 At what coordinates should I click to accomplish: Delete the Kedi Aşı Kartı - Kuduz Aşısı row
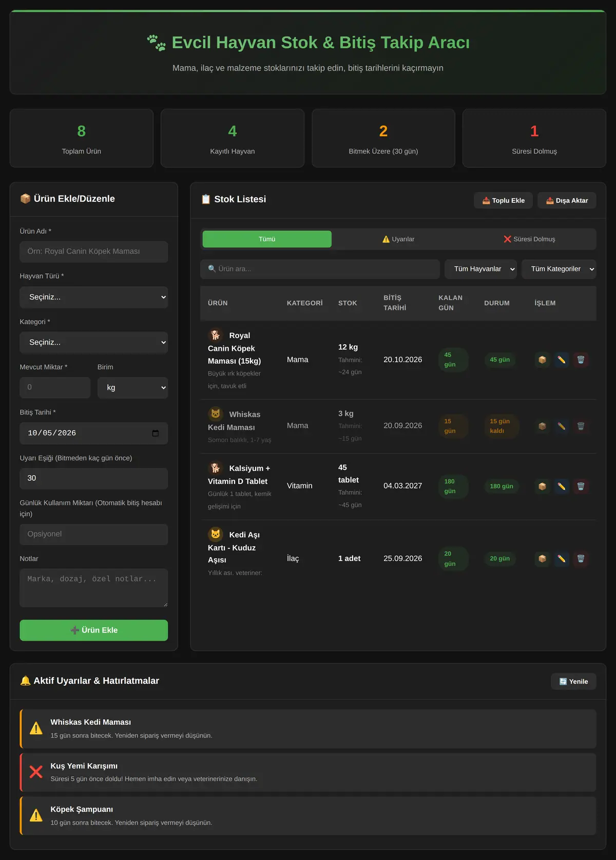581,558
